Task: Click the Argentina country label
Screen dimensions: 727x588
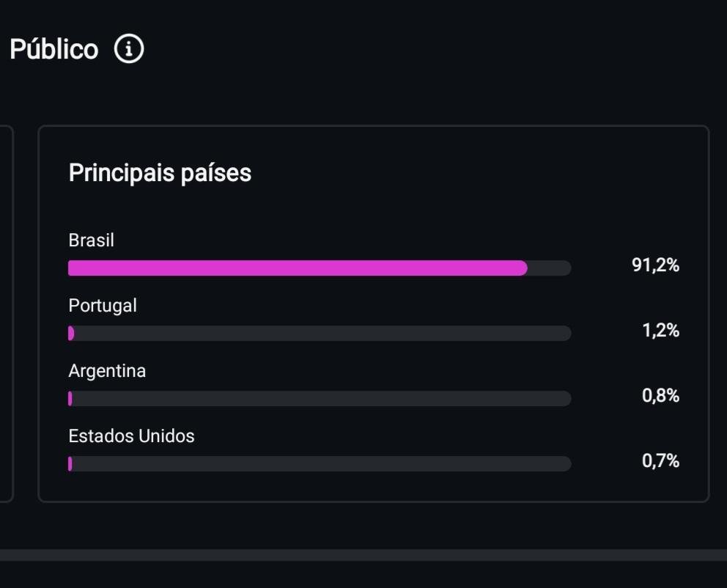Action: [107, 371]
